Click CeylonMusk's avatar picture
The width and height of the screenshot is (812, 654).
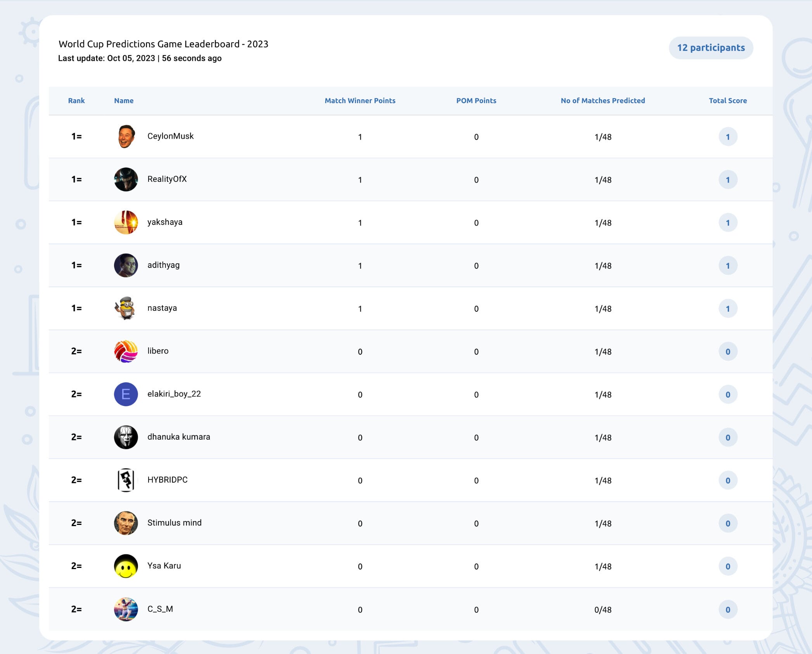point(126,136)
